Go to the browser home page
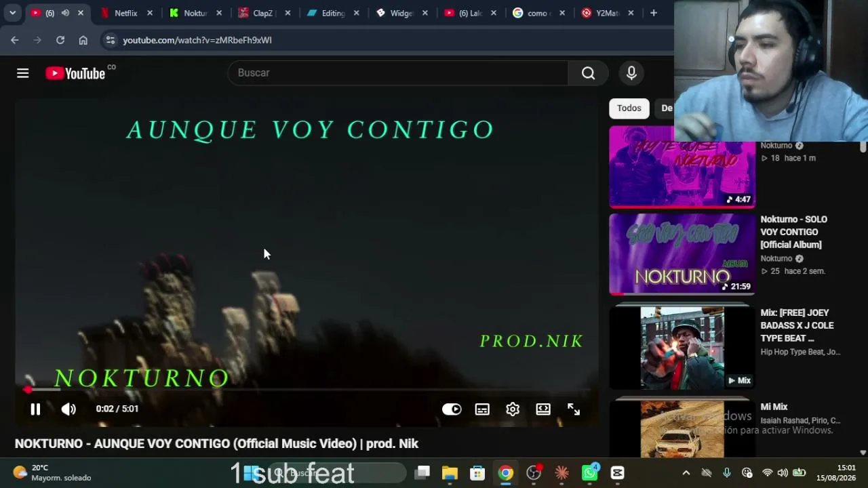The width and height of the screenshot is (868, 488). pos(83,40)
